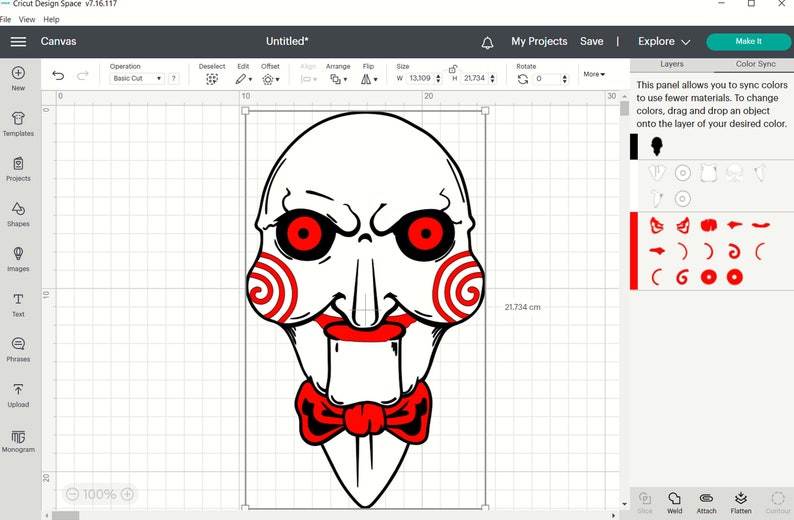Image resolution: width=794 pixels, height=520 pixels.
Task: Select the Text tool
Action: coord(18,300)
